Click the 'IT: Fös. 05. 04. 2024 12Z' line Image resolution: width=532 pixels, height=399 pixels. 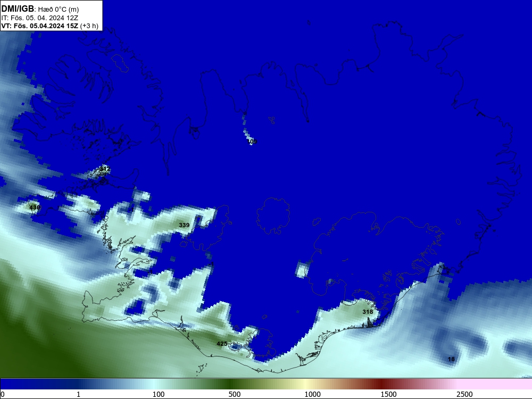point(40,18)
